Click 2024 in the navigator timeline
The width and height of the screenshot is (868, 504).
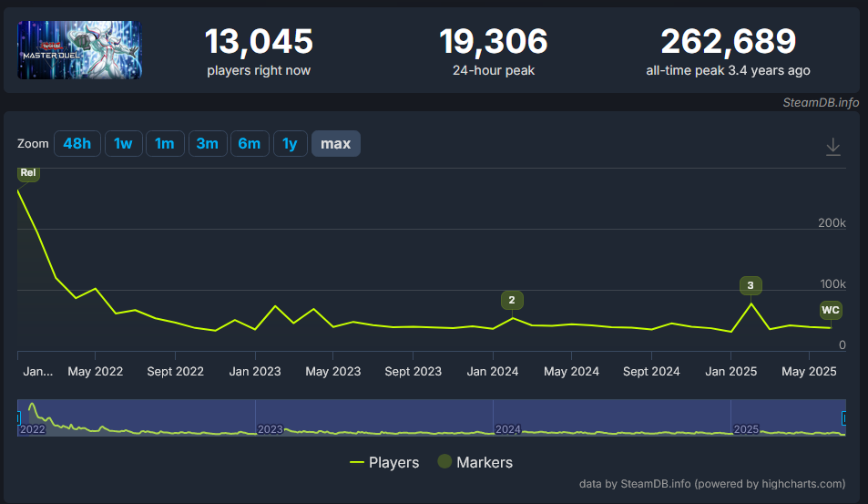click(x=508, y=429)
